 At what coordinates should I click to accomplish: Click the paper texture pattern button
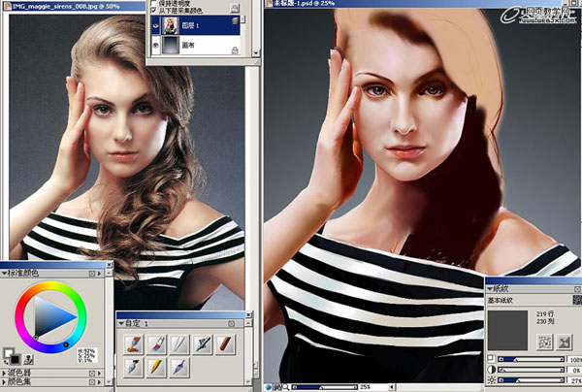(545, 342)
